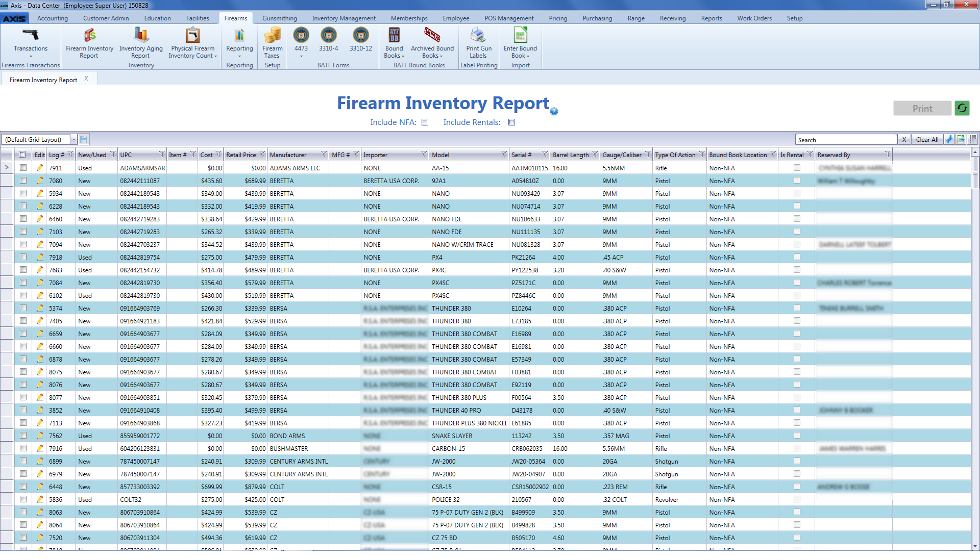Viewport: 980px width, 560px height.
Task: Expand the 4473 dropdown arrow
Action: pos(301,56)
